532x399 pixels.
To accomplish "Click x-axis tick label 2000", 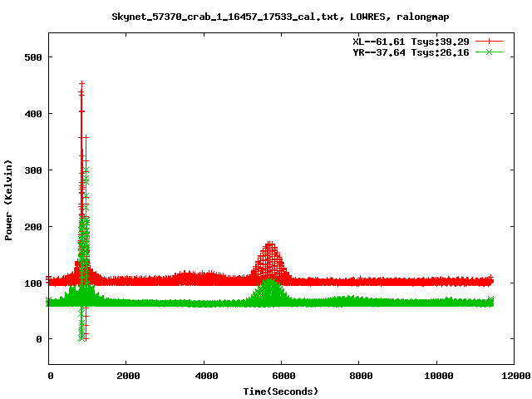I will [x=128, y=376].
